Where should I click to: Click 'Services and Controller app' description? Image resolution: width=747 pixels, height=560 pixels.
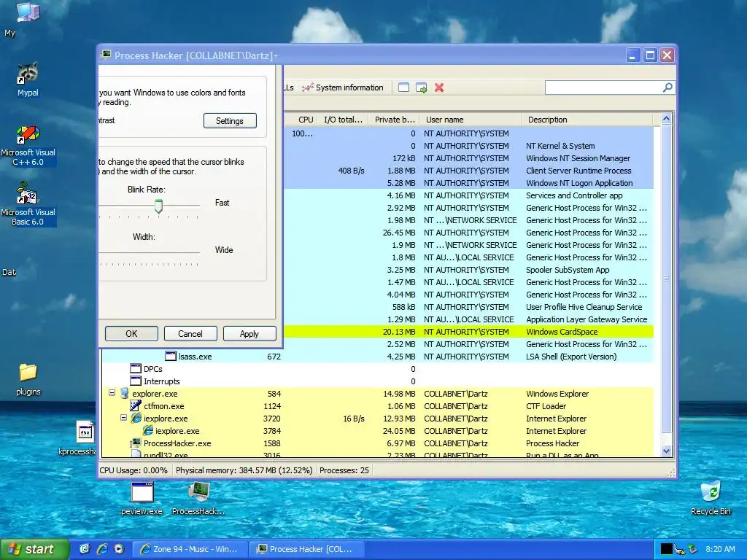(574, 195)
